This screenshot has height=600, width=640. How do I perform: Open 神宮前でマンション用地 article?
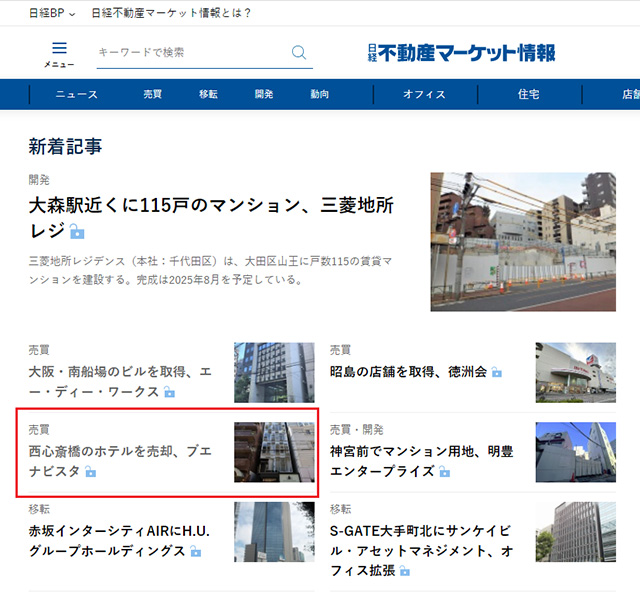pyautogui.click(x=422, y=461)
